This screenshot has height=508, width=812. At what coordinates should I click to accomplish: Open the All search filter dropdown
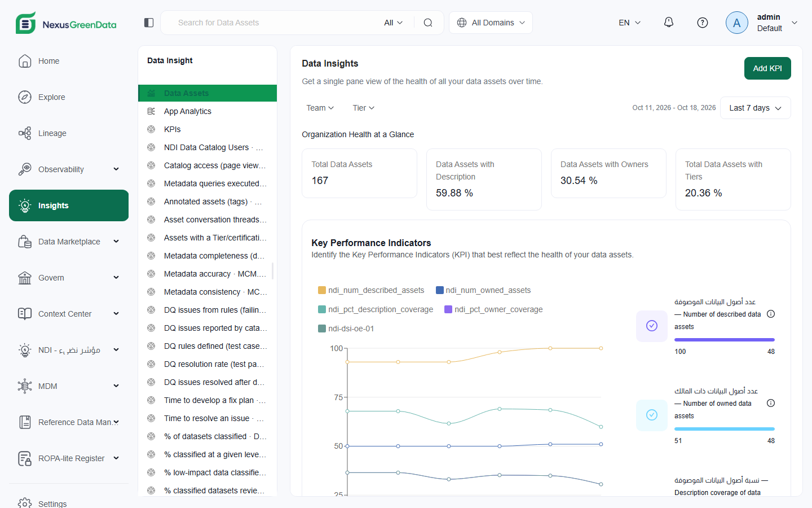(394, 23)
